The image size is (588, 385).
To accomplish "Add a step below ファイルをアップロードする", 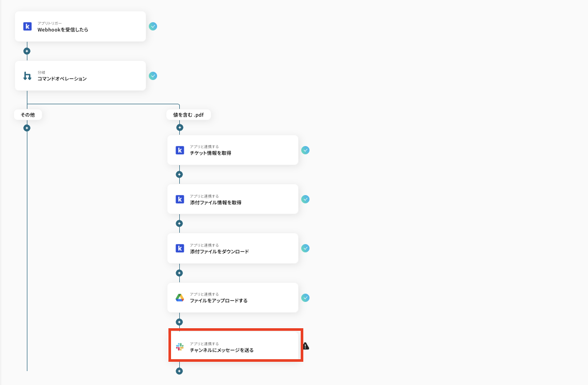I will [x=179, y=322].
